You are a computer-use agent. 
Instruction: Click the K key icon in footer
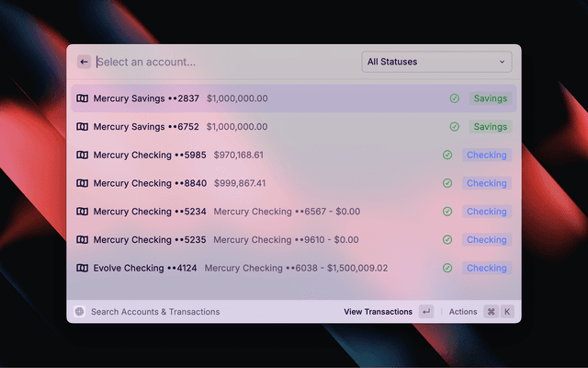coord(506,312)
